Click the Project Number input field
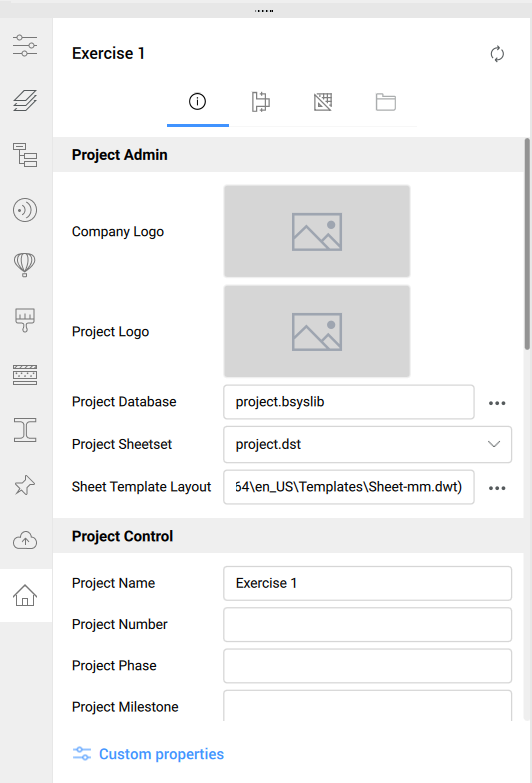The width and height of the screenshot is (532, 783). pyautogui.click(x=368, y=625)
